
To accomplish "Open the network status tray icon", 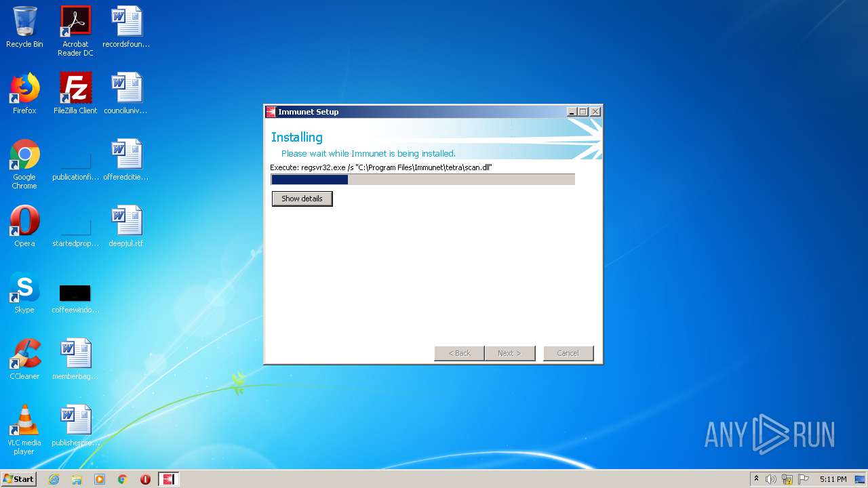I will pyautogui.click(x=787, y=479).
